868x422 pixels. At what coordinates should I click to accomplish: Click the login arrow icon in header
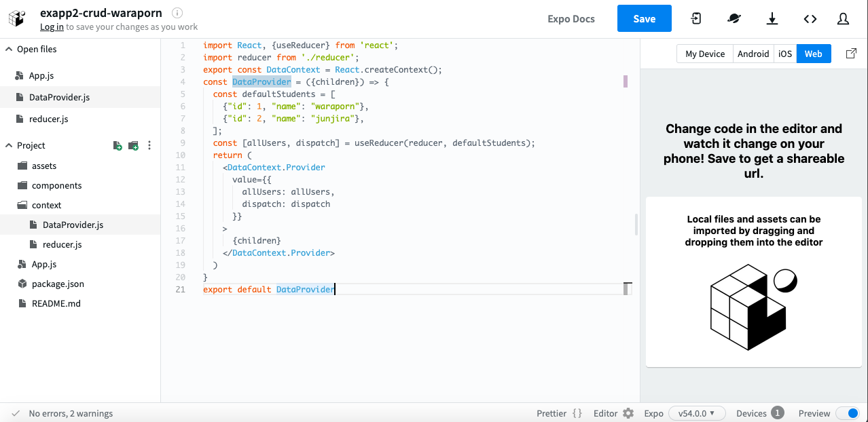click(x=696, y=19)
